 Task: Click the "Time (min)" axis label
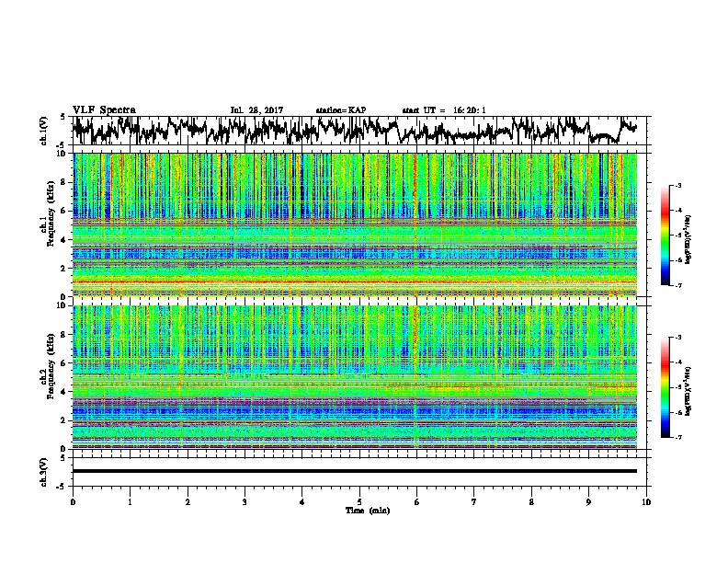click(368, 511)
